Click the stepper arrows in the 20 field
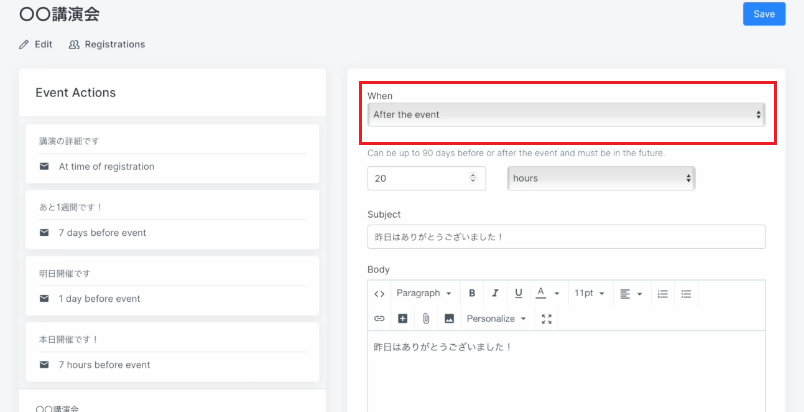Image resolution: width=804 pixels, height=412 pixels. click(x=473, y=178)
